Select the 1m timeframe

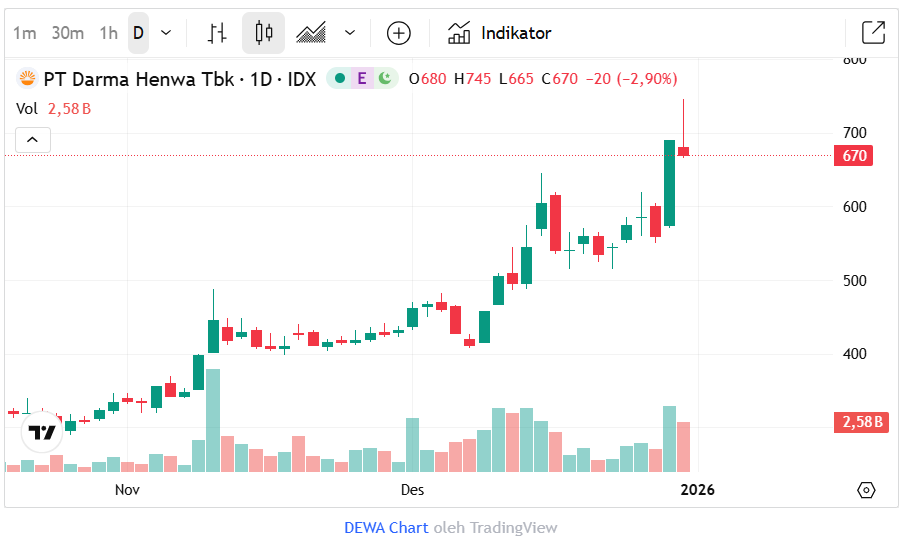click(25, 33)
